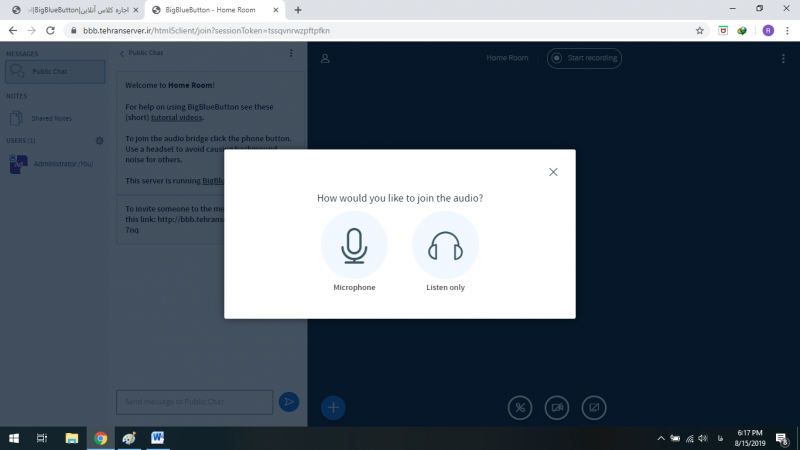Open the top-right settings three-dot menu
800x450 pixels.
pos(783,58)
